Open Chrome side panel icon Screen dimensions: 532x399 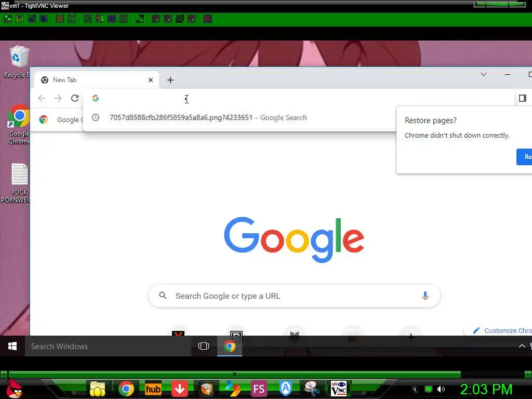click(x=523, y=98)
